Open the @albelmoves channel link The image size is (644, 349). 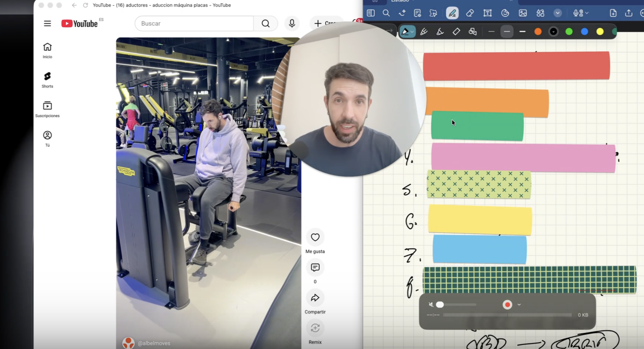coord(154,343)
